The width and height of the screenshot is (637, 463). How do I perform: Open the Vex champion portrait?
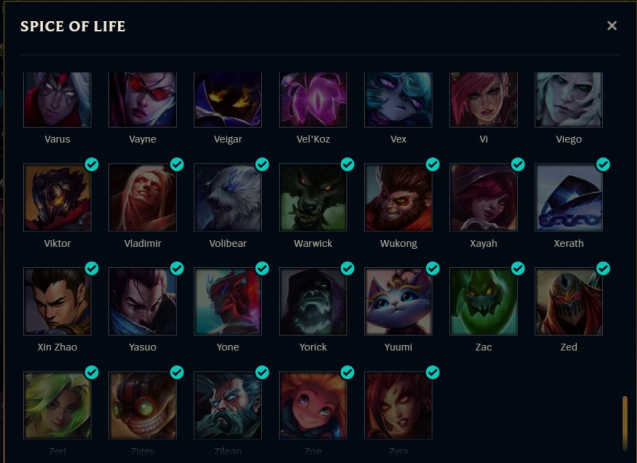398,100
